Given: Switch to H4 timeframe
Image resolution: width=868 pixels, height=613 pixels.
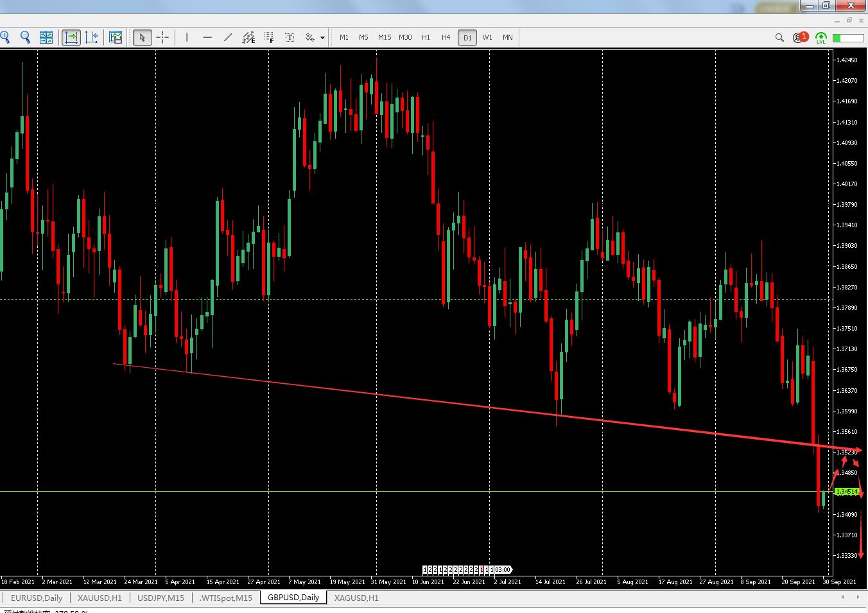Looking at the screenshot, I should pos(446,37).
